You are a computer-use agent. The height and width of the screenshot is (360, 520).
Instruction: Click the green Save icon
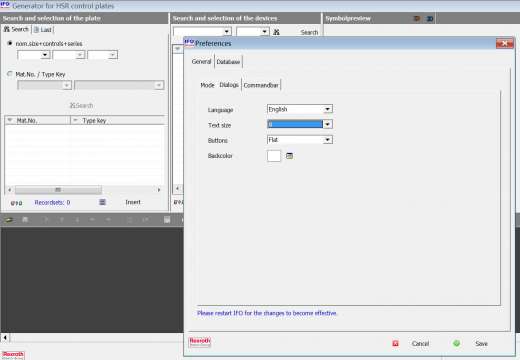[x=456, y=343]
